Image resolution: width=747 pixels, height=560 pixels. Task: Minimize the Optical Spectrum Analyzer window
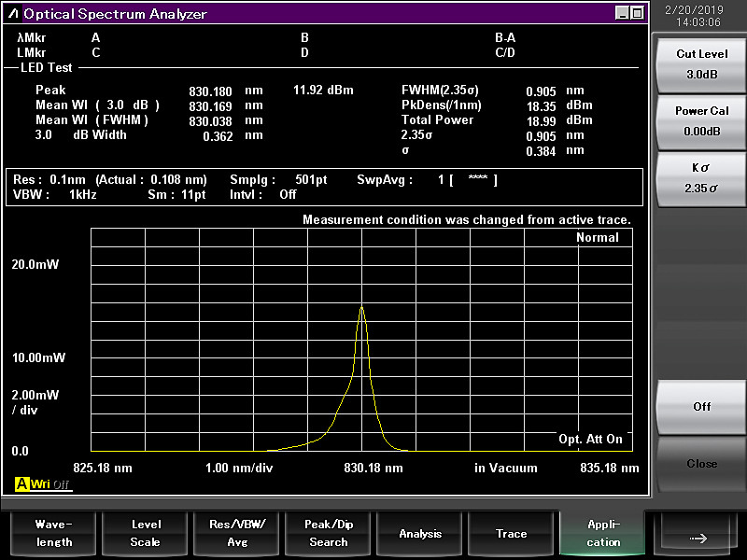coord(623,13)
